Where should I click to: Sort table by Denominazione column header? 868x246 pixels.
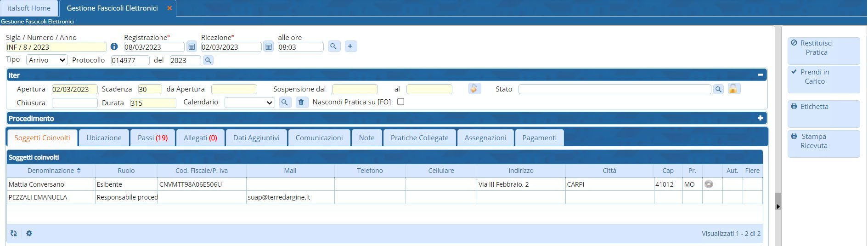point(51,171)
